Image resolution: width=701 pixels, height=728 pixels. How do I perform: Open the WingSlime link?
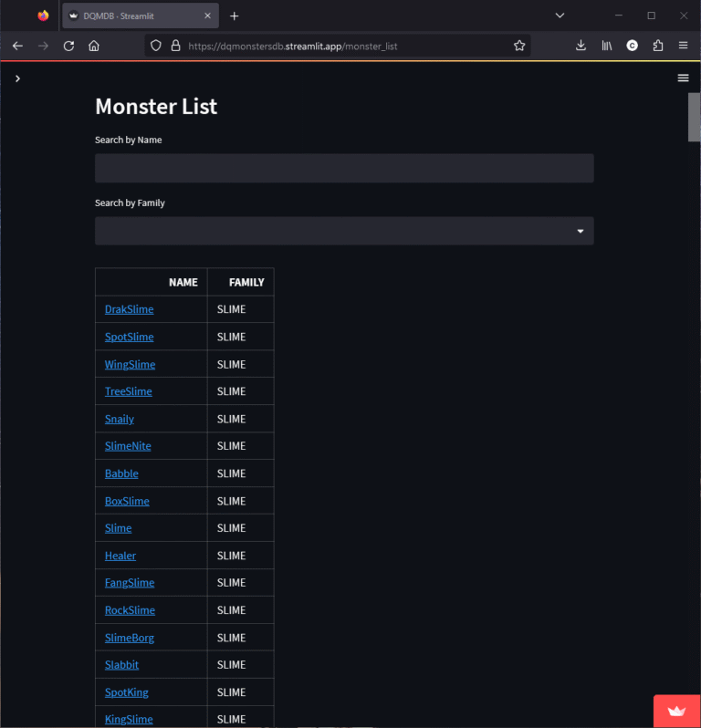point(131,365)
